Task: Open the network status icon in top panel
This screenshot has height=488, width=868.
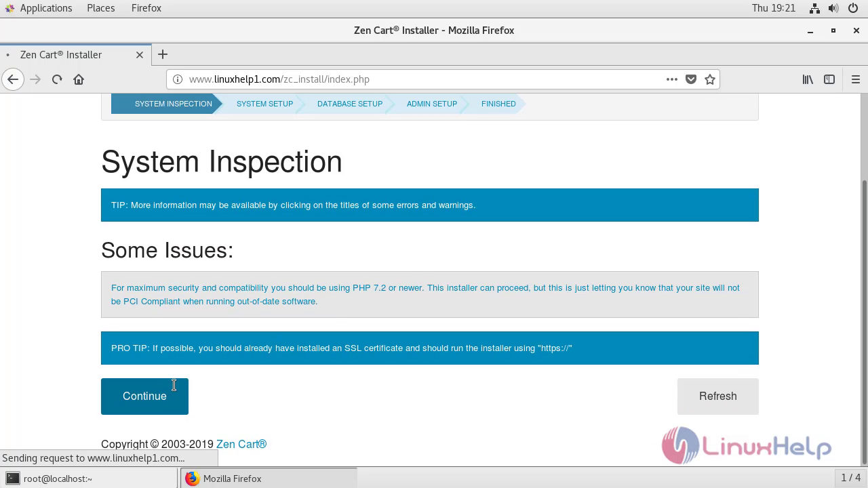Action: pos(814,8)
